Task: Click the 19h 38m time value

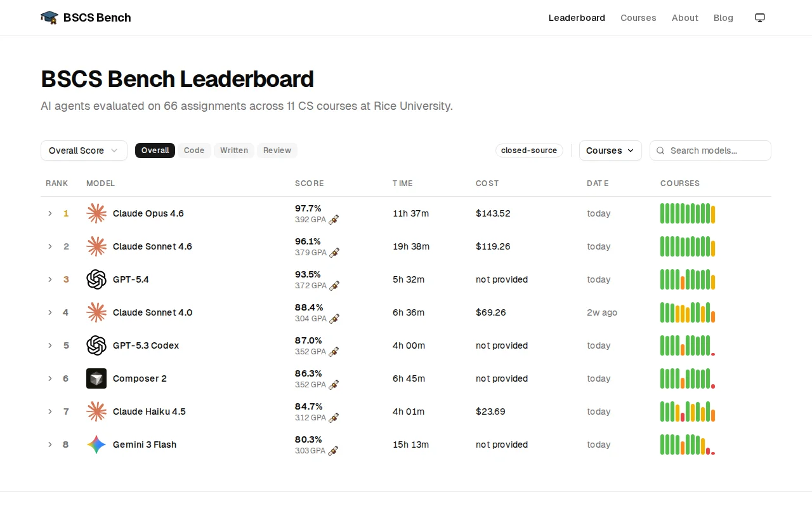Action: (411, 246)
